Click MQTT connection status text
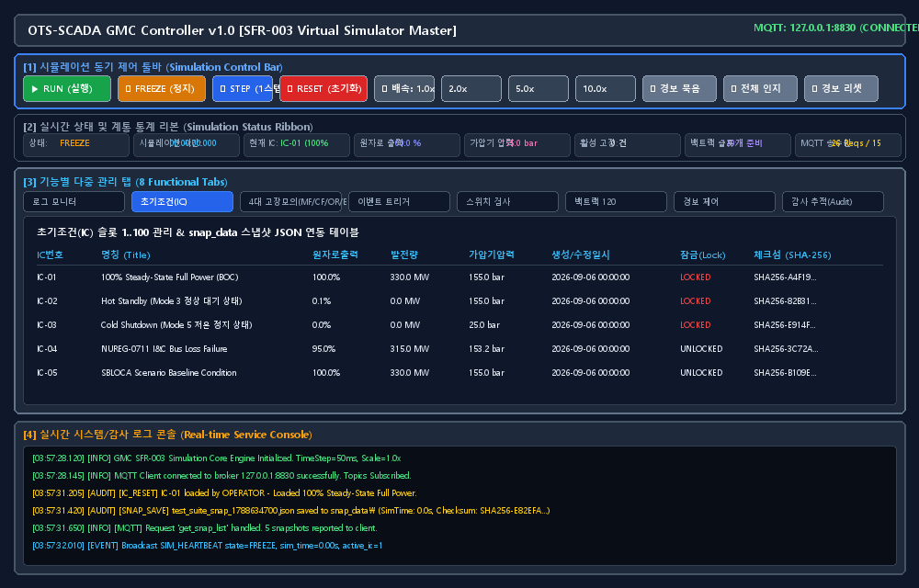The height and width of the screenshot is (588, 919). pyautogui.click(x=835, y=28)
